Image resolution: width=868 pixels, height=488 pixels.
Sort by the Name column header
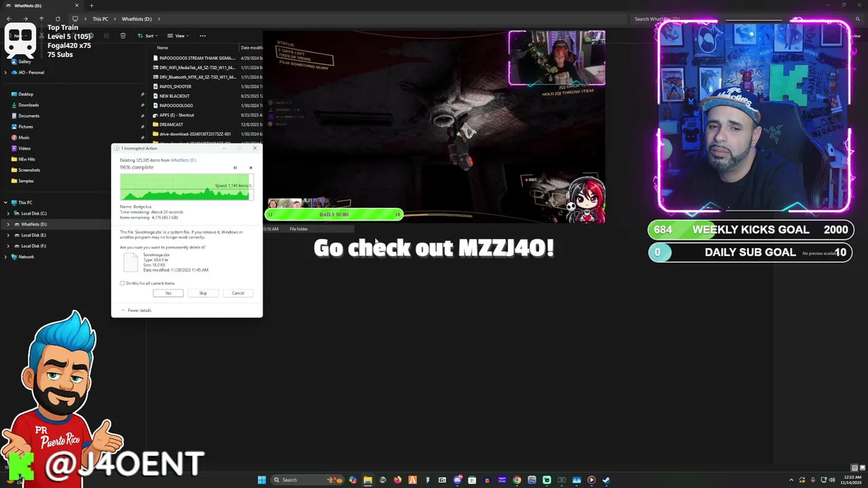pyautogui.click(x=163, y=47)
